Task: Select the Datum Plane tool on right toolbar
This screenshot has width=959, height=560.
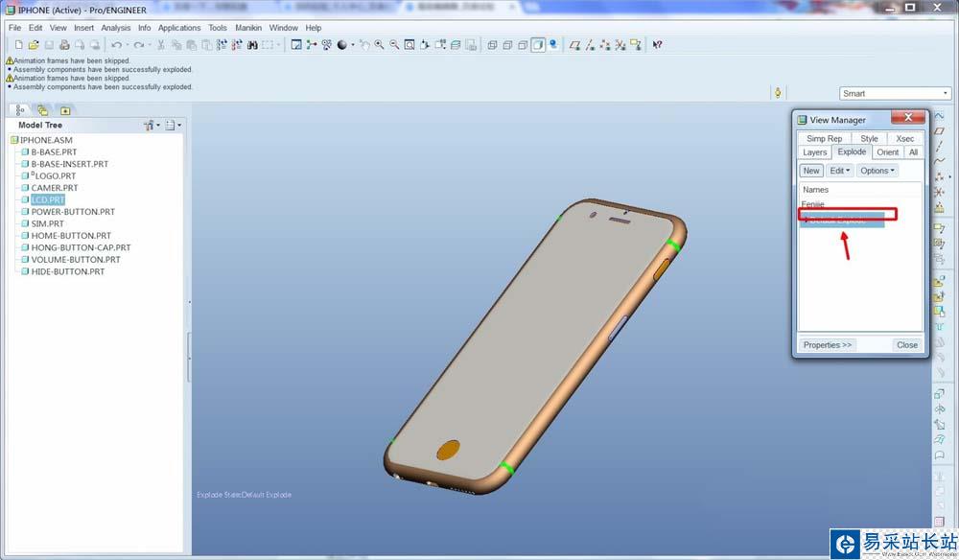Action: coord(940,130)
